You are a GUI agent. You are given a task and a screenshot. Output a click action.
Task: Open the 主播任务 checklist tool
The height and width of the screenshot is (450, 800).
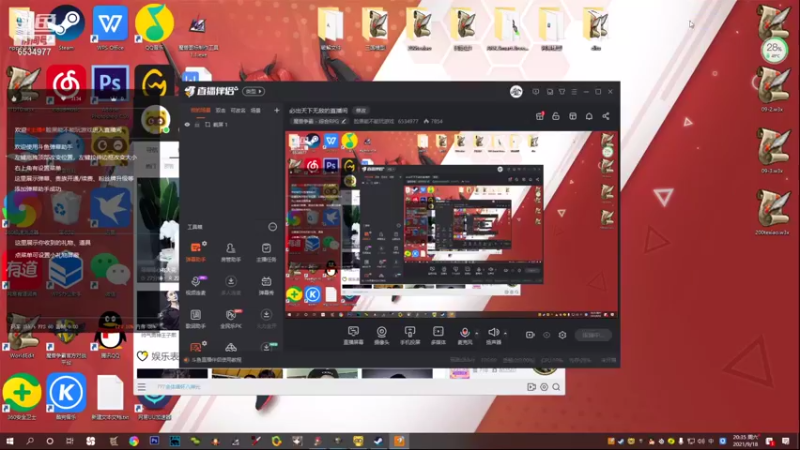266,252
